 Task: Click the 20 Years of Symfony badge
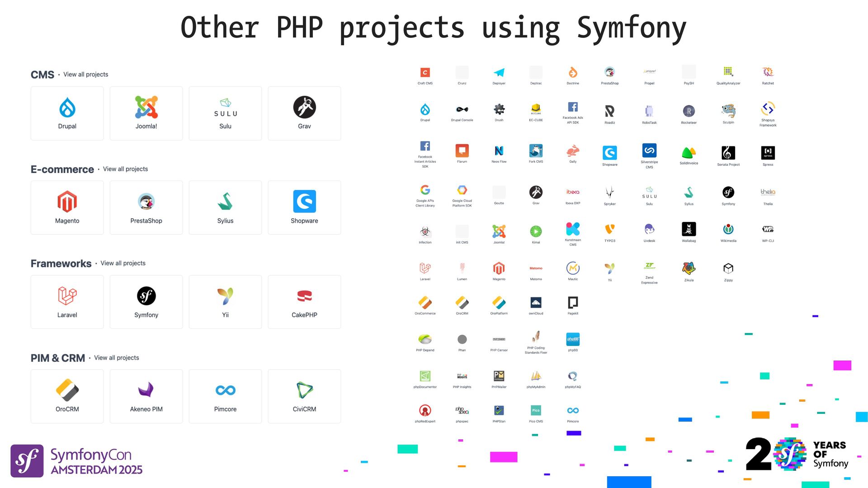(797, 454)
